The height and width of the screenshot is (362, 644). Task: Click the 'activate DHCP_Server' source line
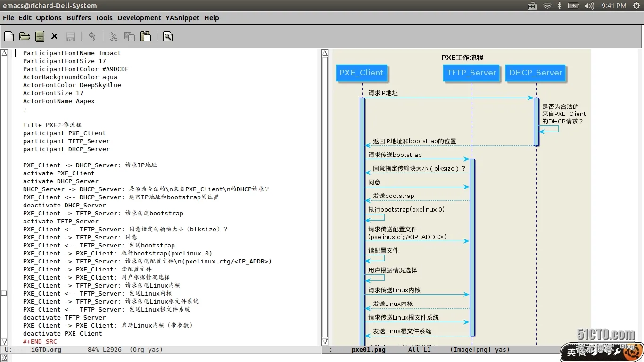60,181
